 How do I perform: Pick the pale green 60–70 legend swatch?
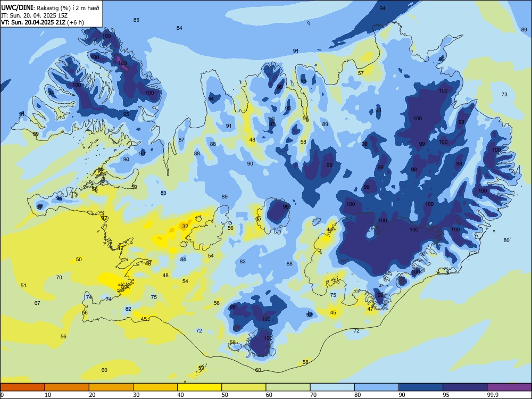[288, 387]
